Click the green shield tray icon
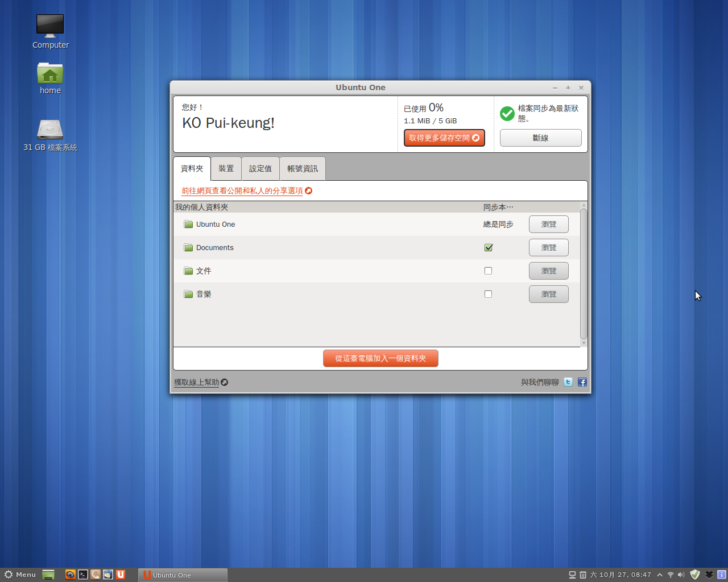 [695, 575]
